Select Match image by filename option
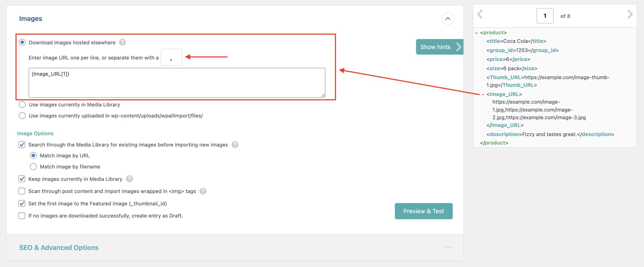Viewport: 644px width, 267px height. pyautogui.click(x=33, y=167)
